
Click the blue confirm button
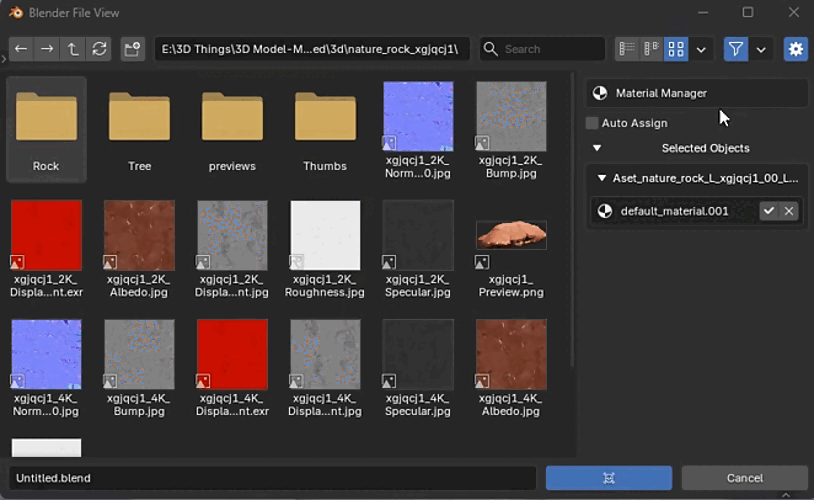coord(609,478)
